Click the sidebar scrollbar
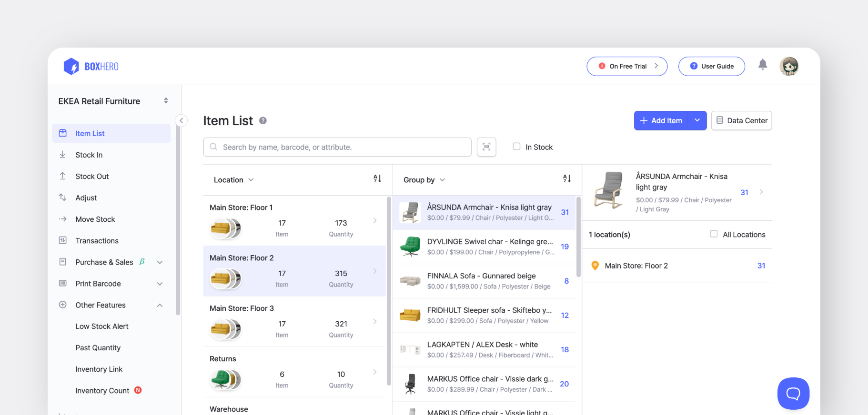Viewport: 868px width, 415px height. point(178,219)
